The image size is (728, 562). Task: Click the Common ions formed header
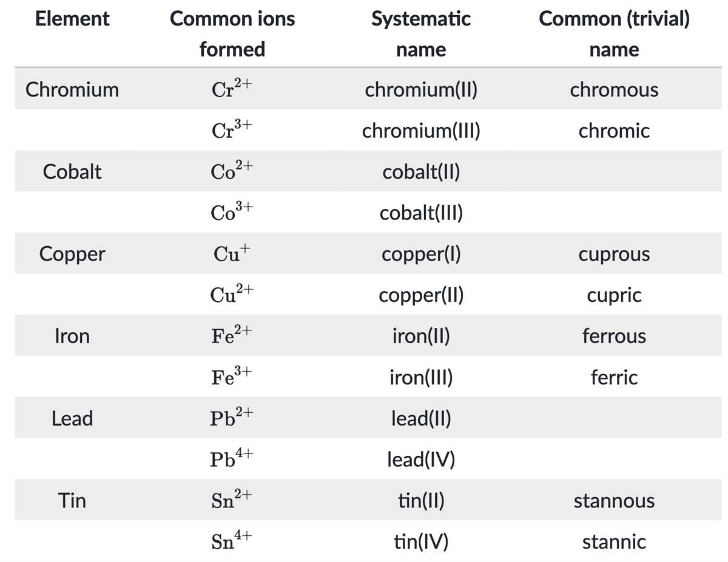(232, 33)
